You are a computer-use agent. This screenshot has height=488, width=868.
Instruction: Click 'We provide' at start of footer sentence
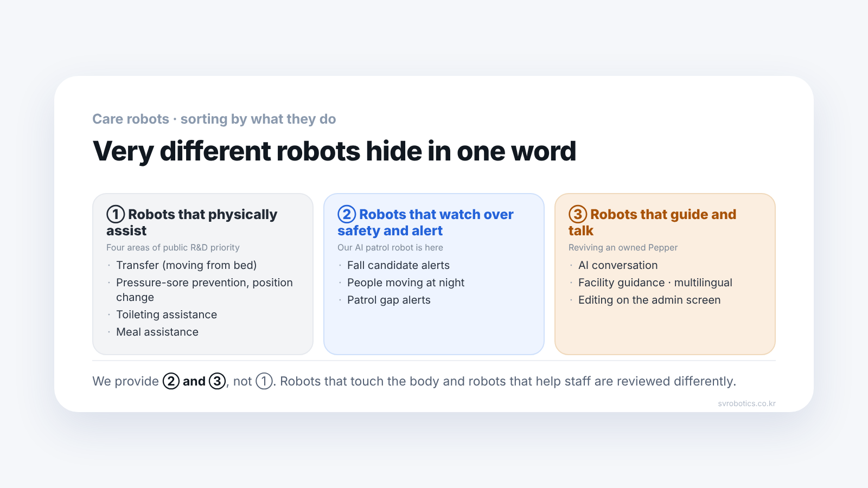point(125,381)
